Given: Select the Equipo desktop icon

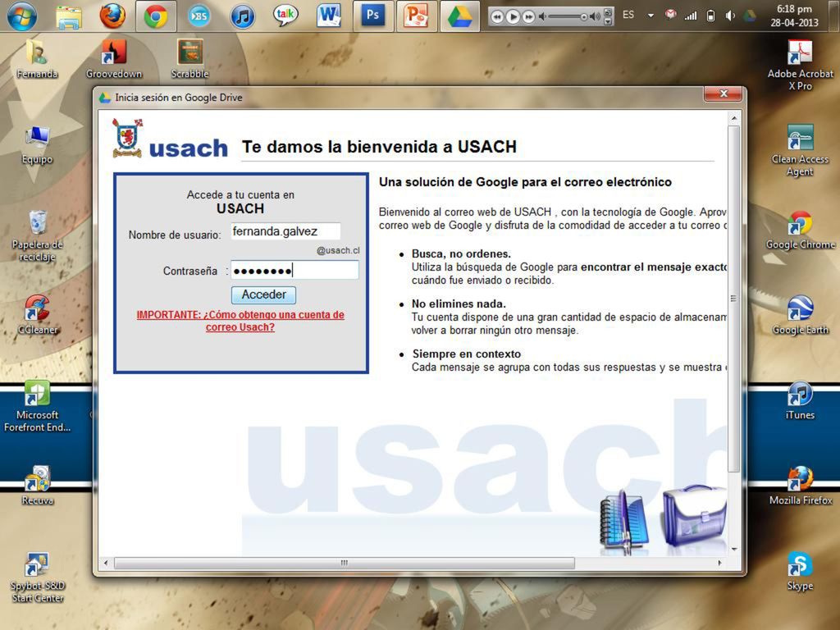Looking at the screenshot, I should (x=37, y=144).
